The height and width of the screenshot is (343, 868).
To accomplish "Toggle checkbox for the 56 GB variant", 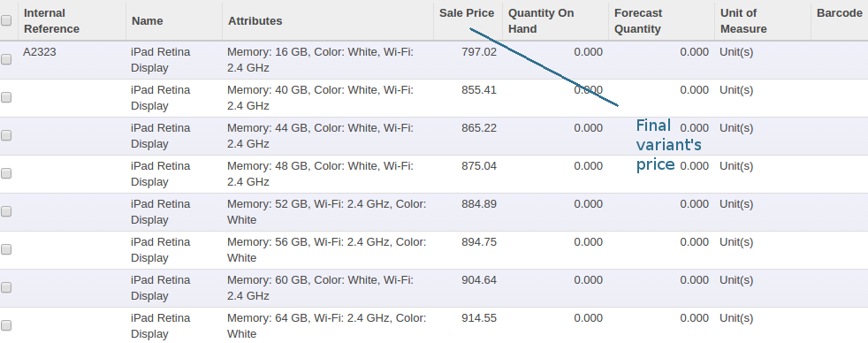I will [x=6, y=249].
